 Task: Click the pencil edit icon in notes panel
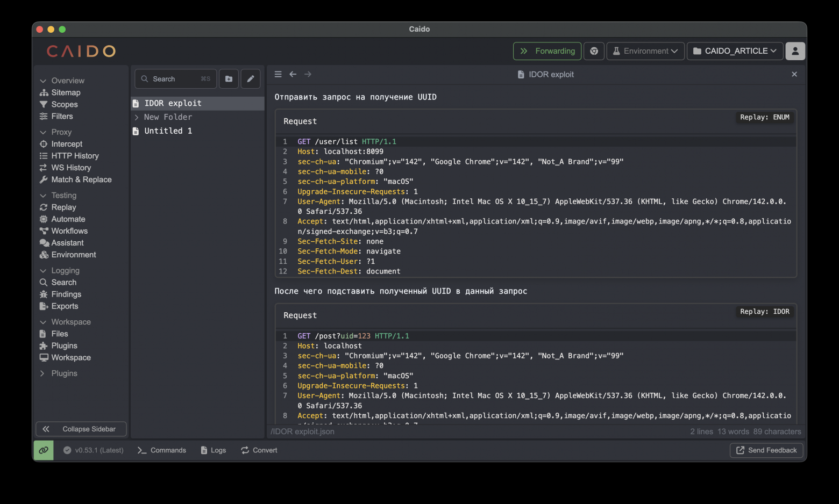251,79
